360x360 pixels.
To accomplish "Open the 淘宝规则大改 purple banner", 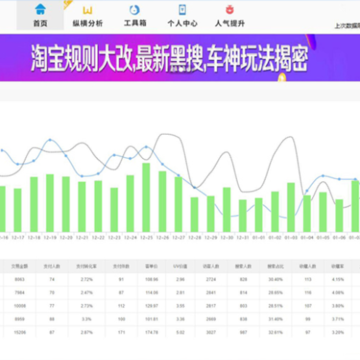I will click(x=180, y=58).
